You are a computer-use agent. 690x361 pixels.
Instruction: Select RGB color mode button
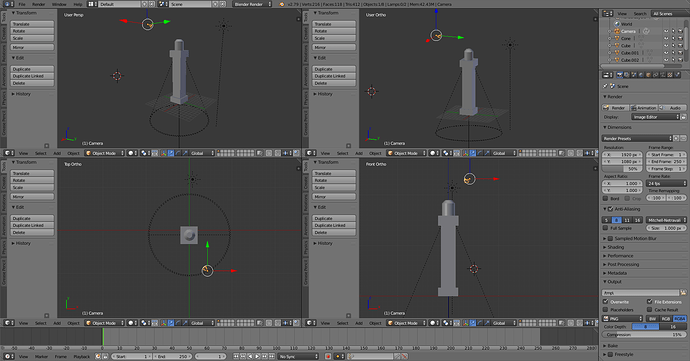[x=666, y=318]
